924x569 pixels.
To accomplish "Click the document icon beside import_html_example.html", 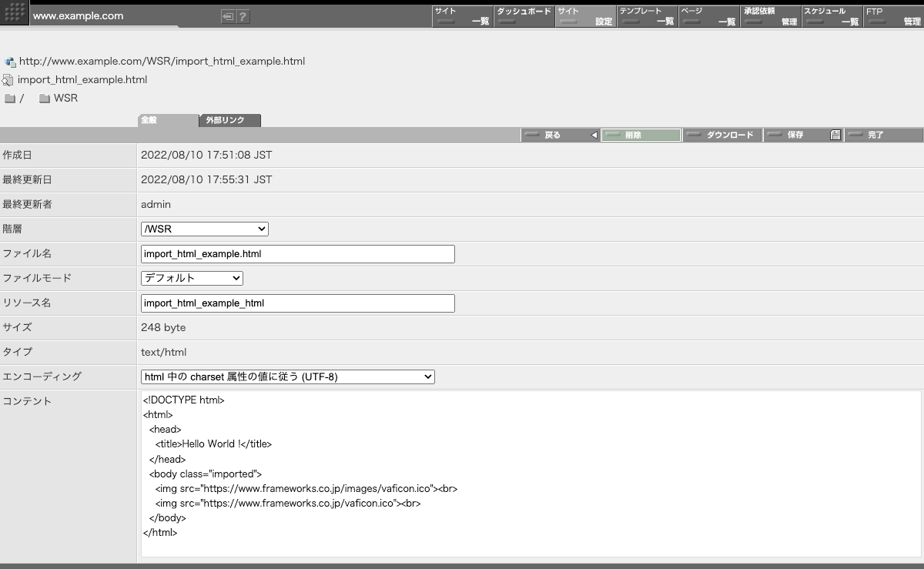I will 8,80.
